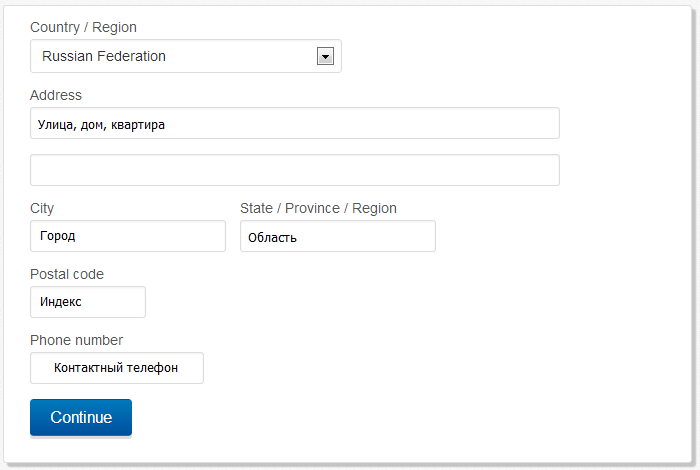Click the Индекс placeholder text
This screenshot has height=470, width=700.
click(61, 302)
